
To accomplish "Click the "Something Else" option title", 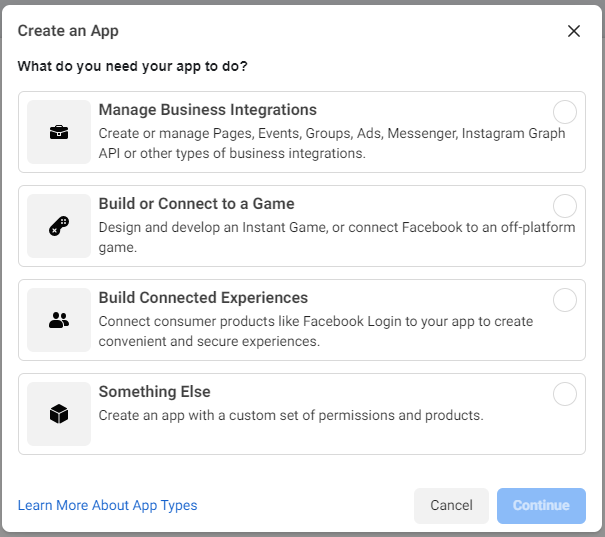I will click(x=154, y=392).
